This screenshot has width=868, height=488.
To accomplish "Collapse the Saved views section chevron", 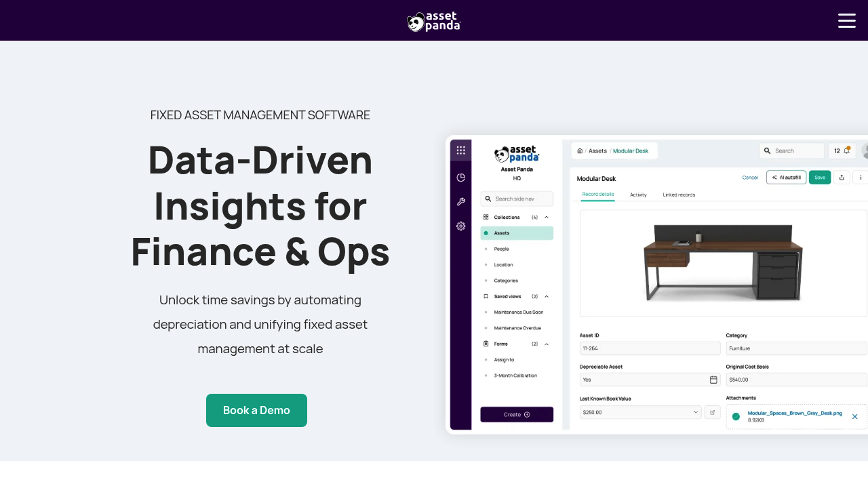I will (x=547, y=296).
